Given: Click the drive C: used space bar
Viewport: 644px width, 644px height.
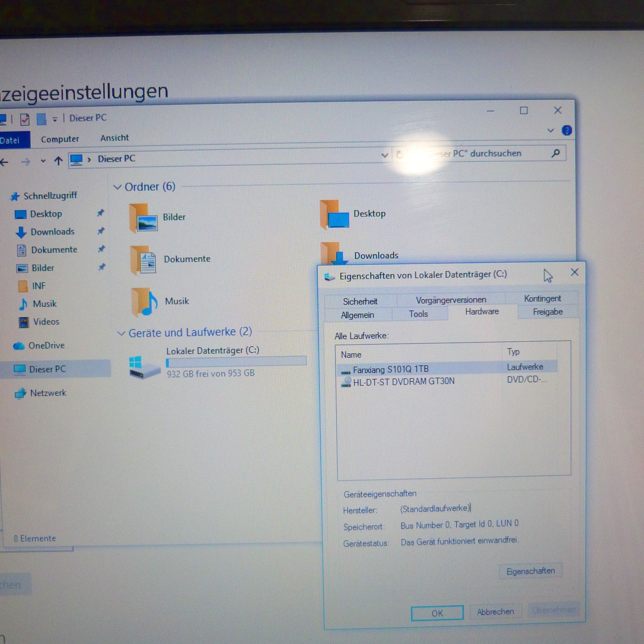Looking at the screenshot, I should point(236,362).
